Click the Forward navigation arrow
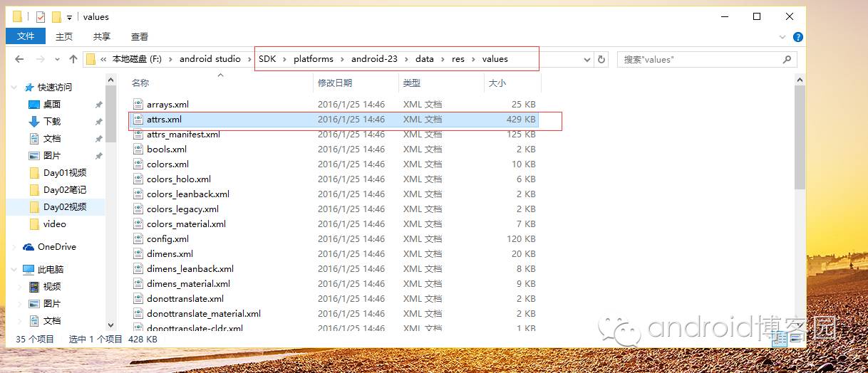Viewport: 868px width, 373px height. pyautogui.click(x=41, y=59)
